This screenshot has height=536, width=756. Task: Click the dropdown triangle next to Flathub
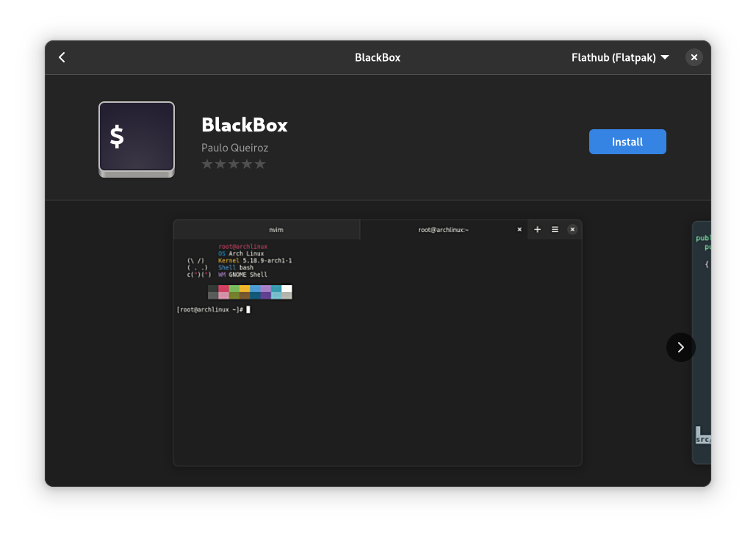(x=664, y=57)
